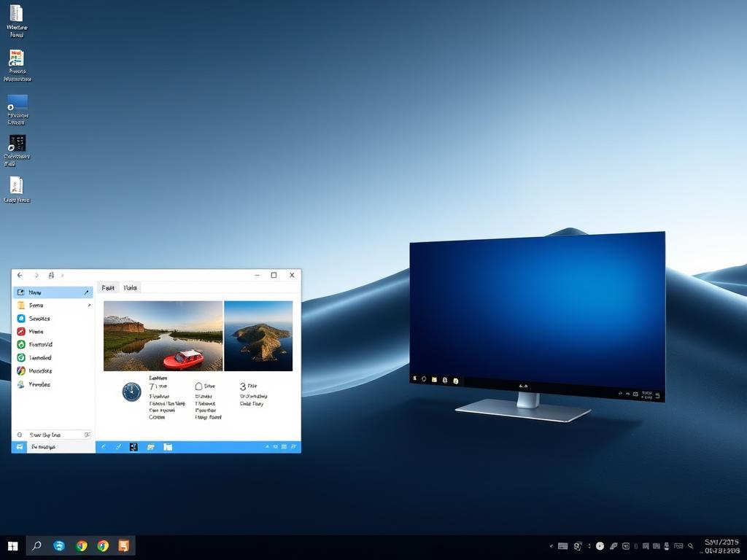The width and height of the screenshot is (747, 560).
Task: Open the blue screen shortcut on the desktop
Action: pyautogui.click(x=18, y=109)
